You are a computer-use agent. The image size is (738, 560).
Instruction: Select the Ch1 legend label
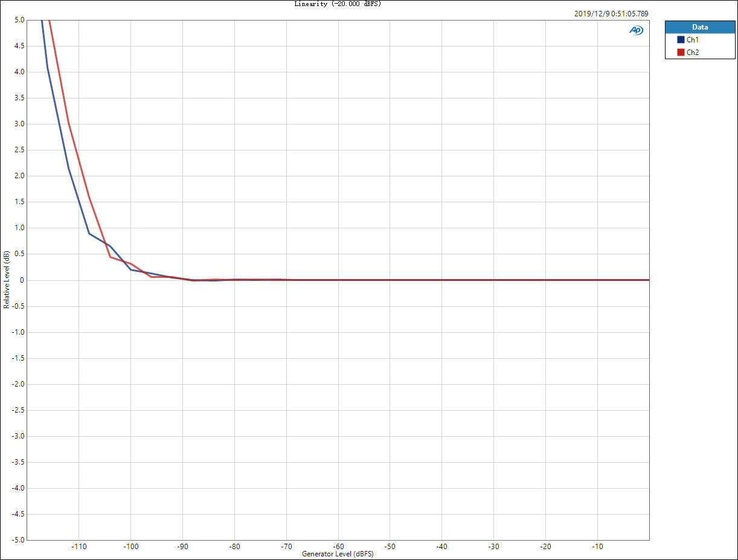point(693,40)
